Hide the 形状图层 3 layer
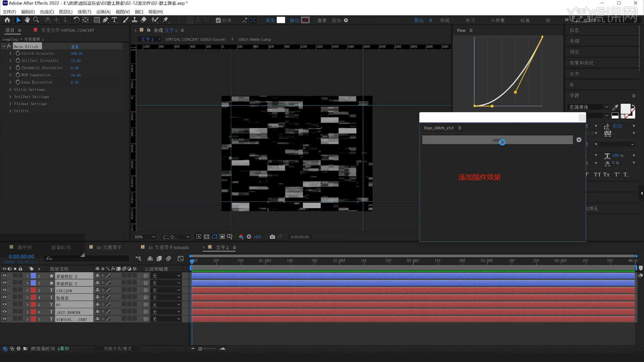 coord(4,276)
